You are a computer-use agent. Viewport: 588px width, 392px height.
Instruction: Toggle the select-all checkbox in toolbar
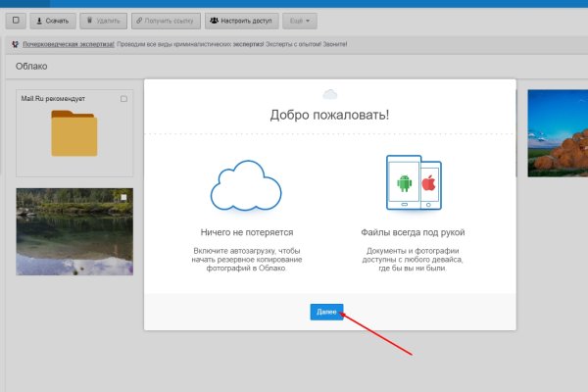click(15, 21)
